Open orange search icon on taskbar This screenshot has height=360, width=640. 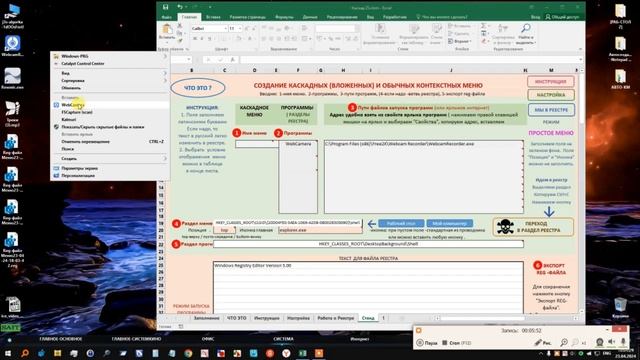[x=24, y=353]
